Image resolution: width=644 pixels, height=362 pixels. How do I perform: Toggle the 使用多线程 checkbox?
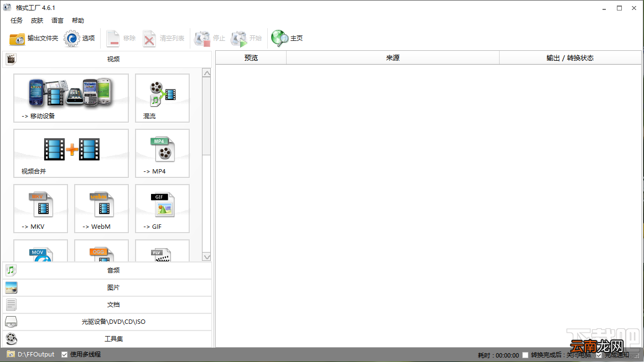(65, 355)
